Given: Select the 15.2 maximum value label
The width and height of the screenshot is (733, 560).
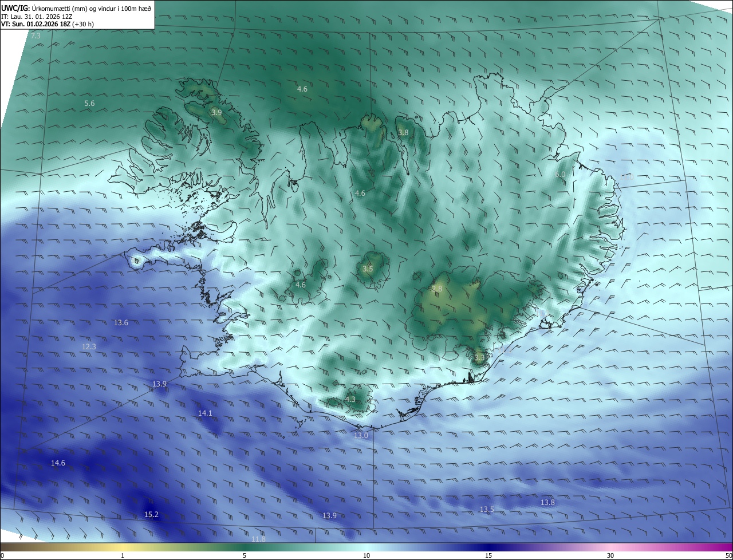Looking at the screenshot, I should click(151, 515).
